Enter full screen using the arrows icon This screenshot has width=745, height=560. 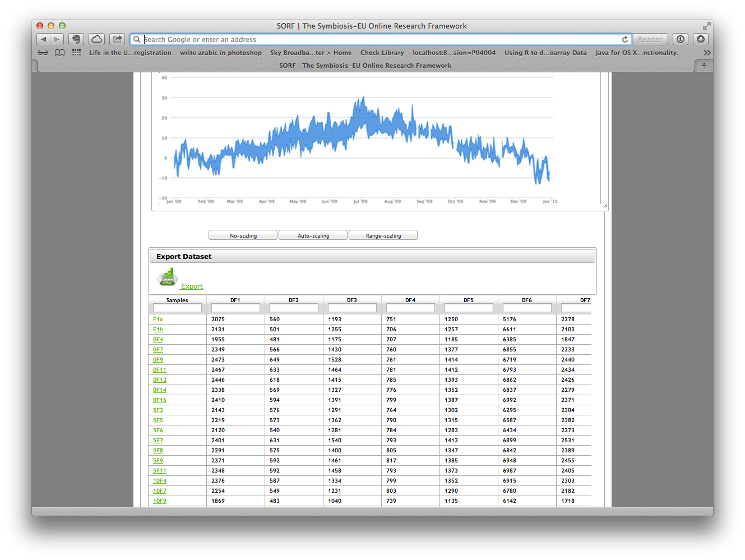pos(706,26)
